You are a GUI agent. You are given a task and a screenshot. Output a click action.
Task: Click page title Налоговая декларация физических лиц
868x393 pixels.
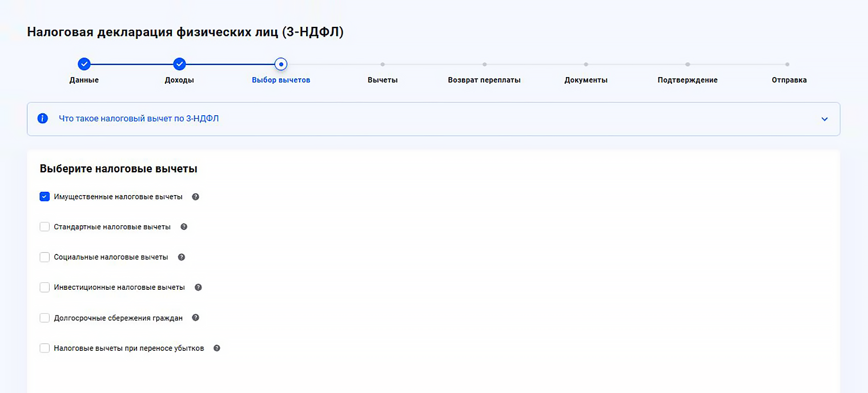coord(185,32)
